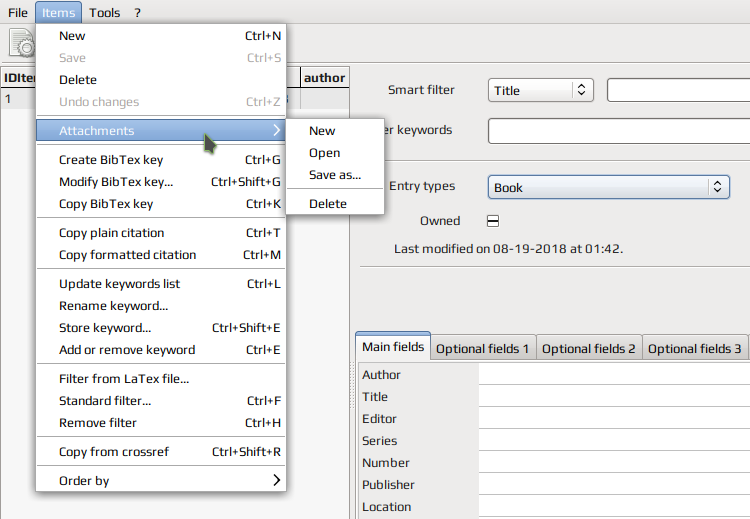Click the author column header
The height and width of the screenshot is (519, 750).
(x=325, y=77)
